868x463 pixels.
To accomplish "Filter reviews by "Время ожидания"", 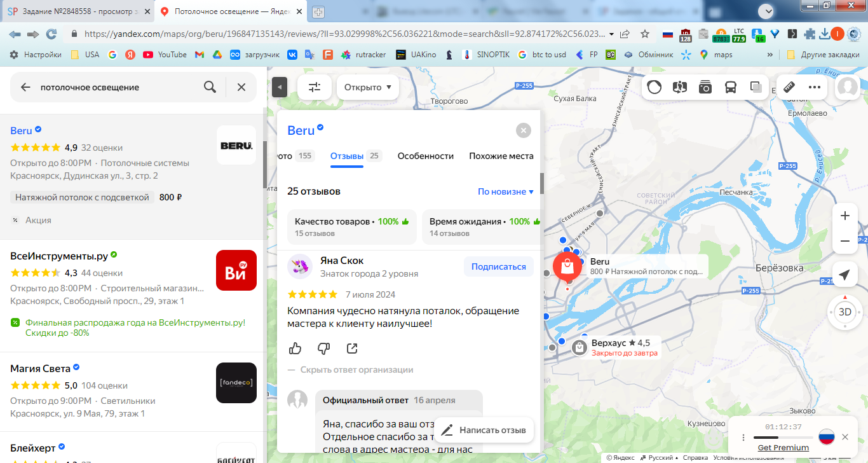I will [481, 227].
